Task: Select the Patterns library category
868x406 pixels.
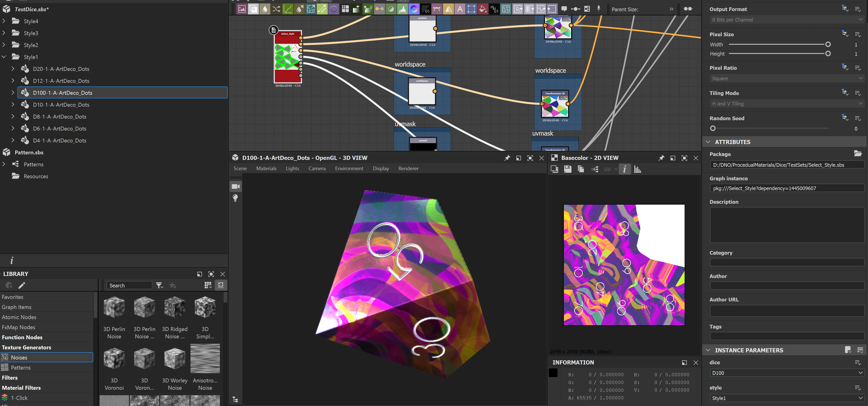Action: (x=21, y=367)
